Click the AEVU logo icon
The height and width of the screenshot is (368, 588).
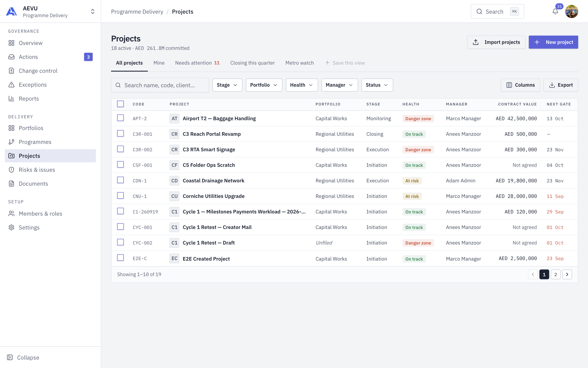click(11, 11)
